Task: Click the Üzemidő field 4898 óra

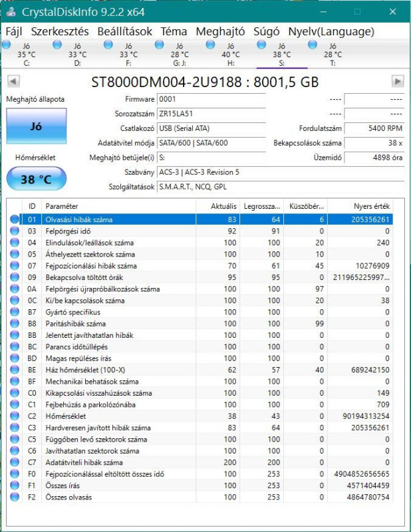Action: point(374,158)
